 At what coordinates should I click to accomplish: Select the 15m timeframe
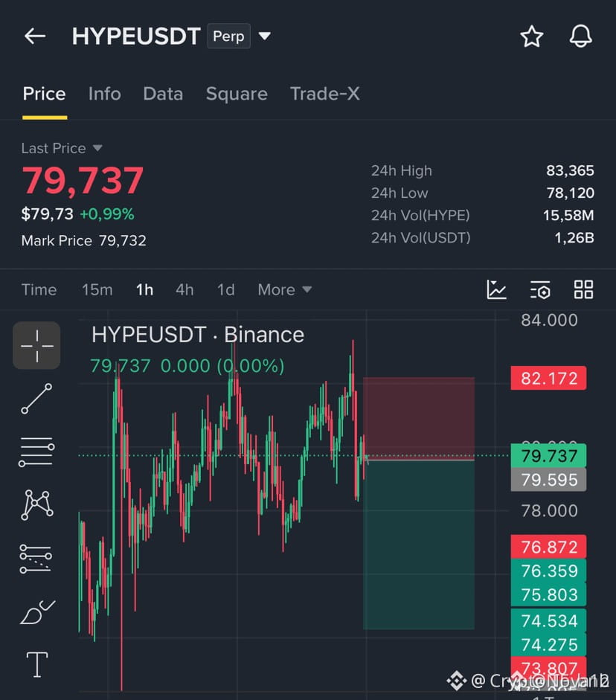coord(97,289)
